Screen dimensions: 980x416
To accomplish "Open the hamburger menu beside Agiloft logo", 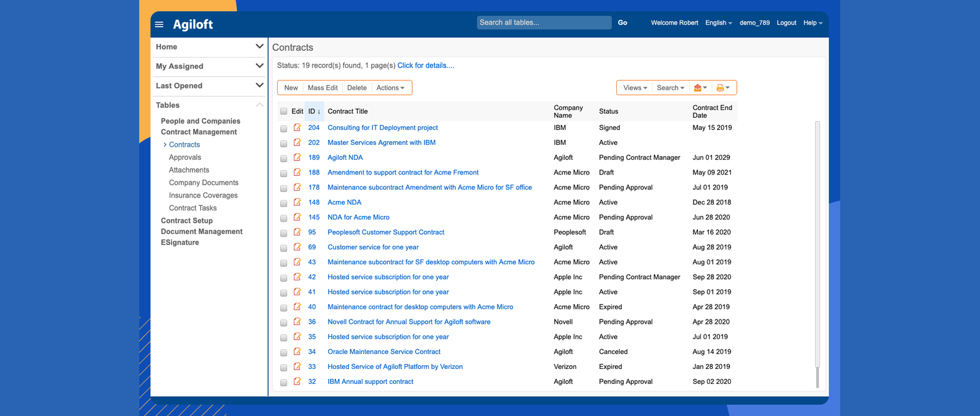I will (x=159, y=25).
